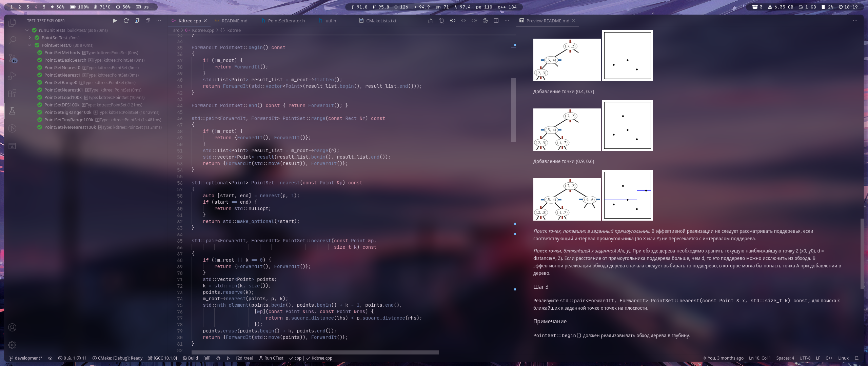Click Build button in status bar

click(190, 358)
